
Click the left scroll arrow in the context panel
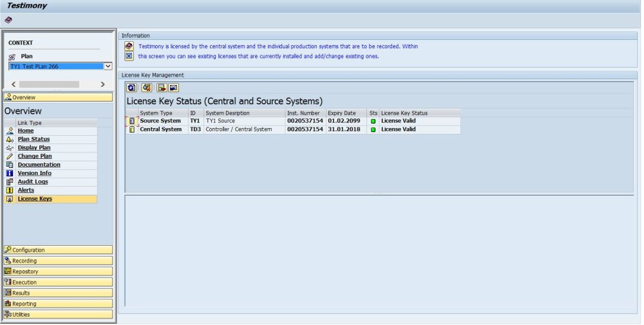(x=14, y=84)
